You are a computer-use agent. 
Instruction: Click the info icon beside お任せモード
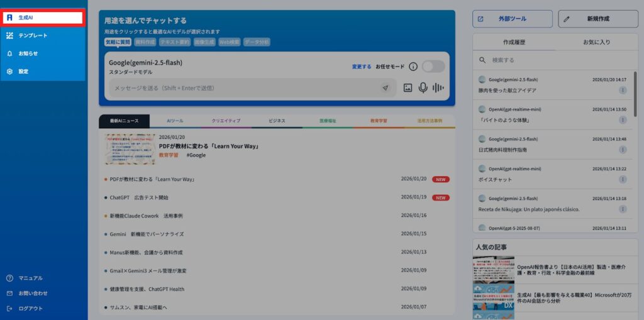[413, 67]
